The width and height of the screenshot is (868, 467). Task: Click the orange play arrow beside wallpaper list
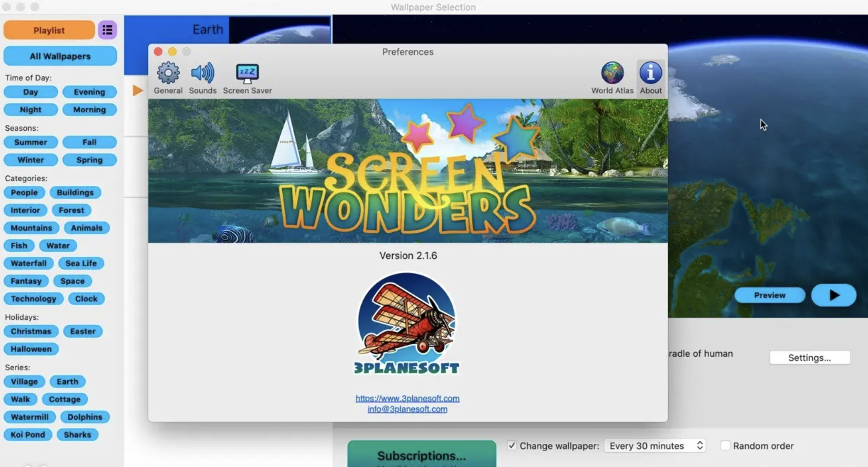(x=138, y=90)
